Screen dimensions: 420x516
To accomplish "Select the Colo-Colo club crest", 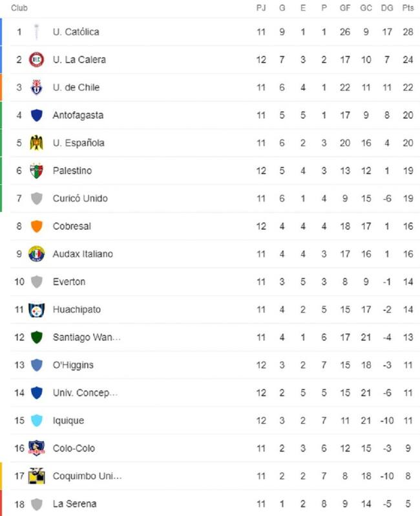I will tap(37, 448).
